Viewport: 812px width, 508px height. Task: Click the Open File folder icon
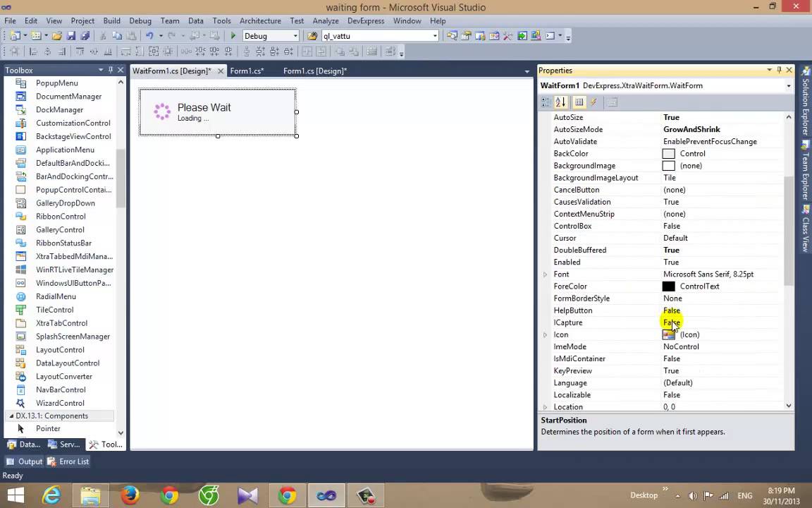[x=57, y=36]
